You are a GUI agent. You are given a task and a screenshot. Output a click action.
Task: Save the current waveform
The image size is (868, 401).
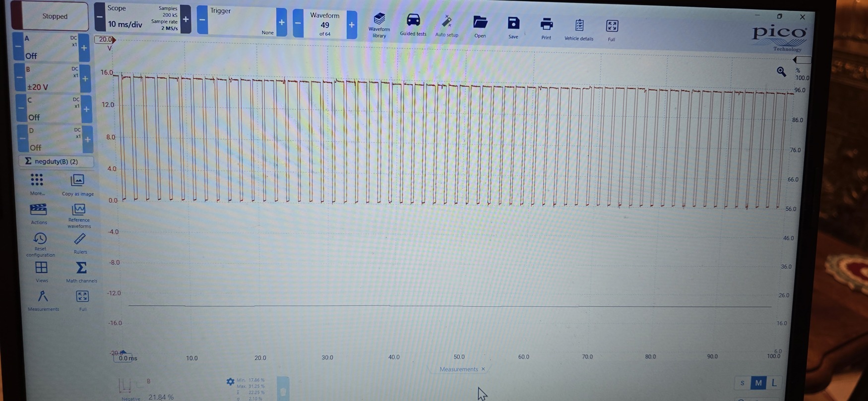(x=513, y=28)
